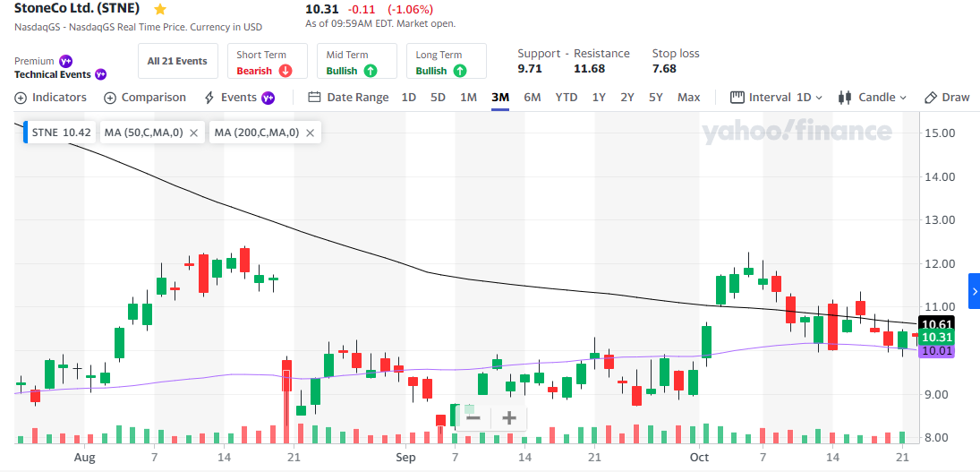
Task: Click the Date Range label
Action: coord(357,98)
